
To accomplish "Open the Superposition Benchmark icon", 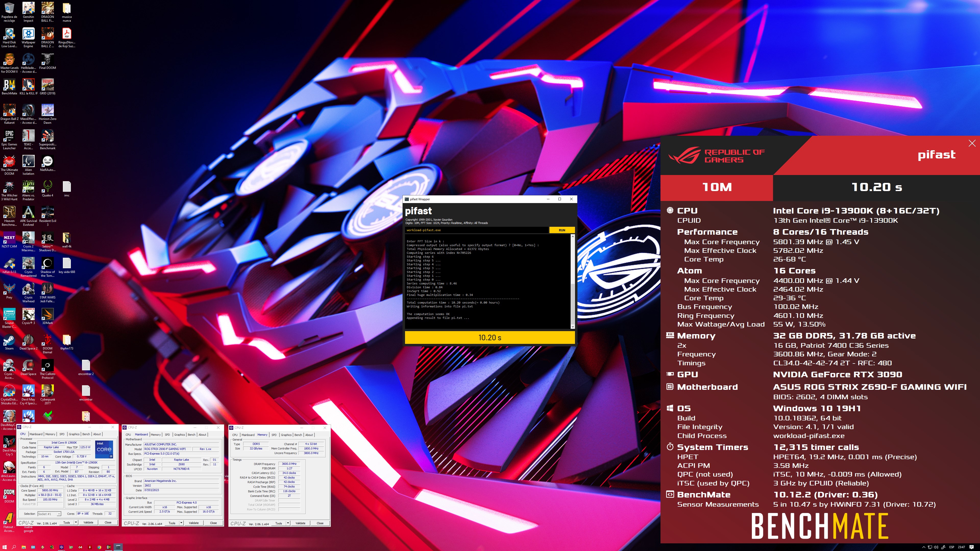I will [x=47, y=140].
